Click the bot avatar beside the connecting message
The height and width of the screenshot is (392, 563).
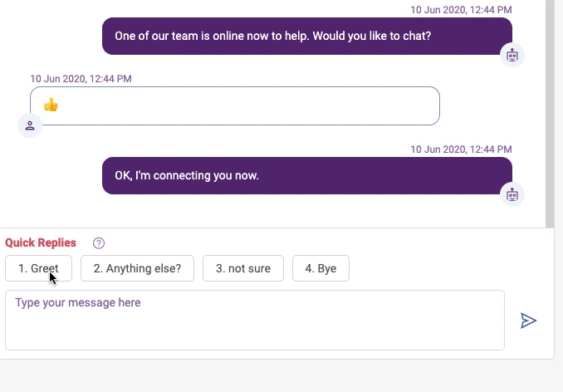point(512,194)
